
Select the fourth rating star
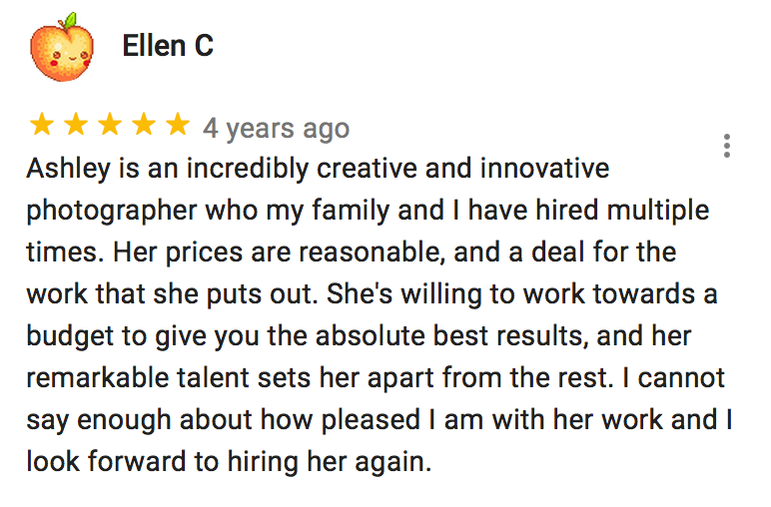click(x=144, y=124)
